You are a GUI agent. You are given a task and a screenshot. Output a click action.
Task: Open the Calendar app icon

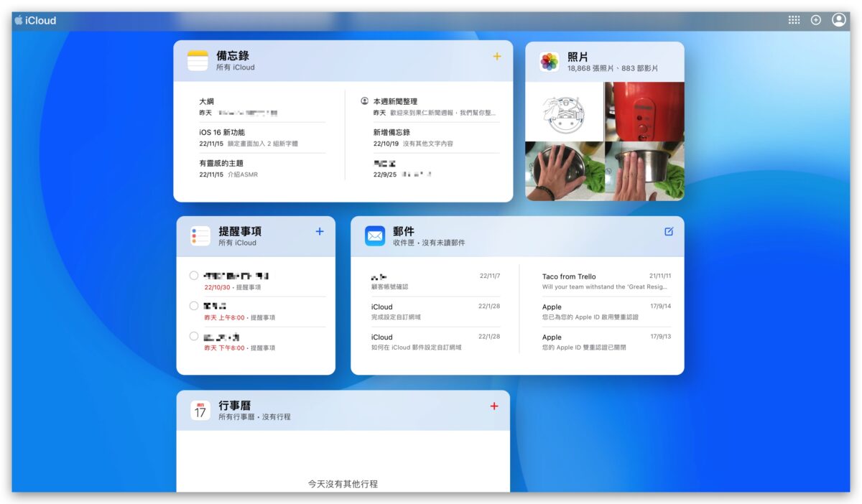pos(200,411)
